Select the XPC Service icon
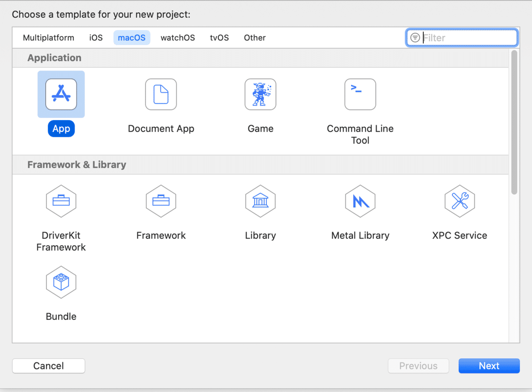 460,201
